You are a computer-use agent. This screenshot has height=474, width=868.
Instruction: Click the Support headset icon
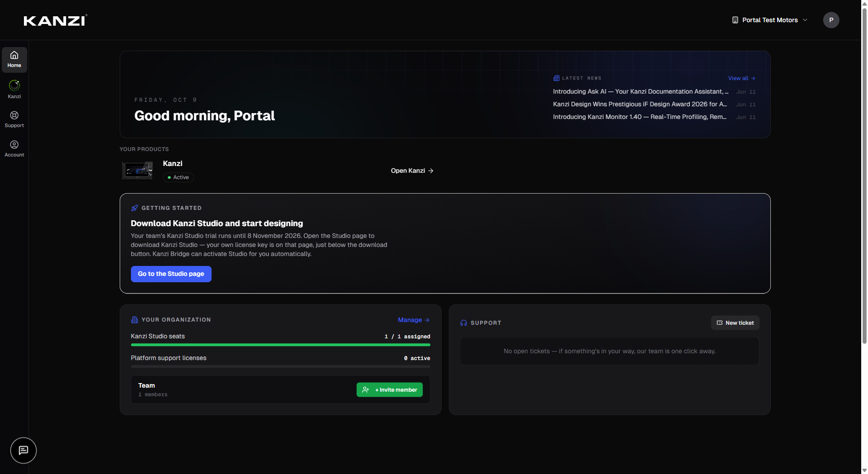[x=463, y=323]
